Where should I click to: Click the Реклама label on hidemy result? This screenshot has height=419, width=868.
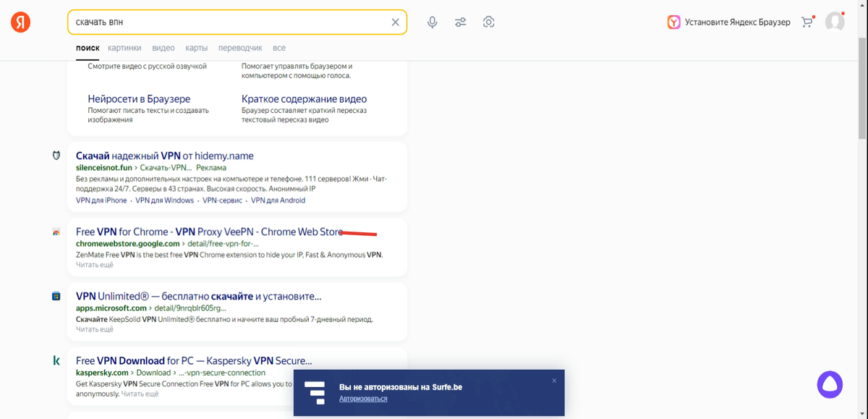tap(211, 168)
